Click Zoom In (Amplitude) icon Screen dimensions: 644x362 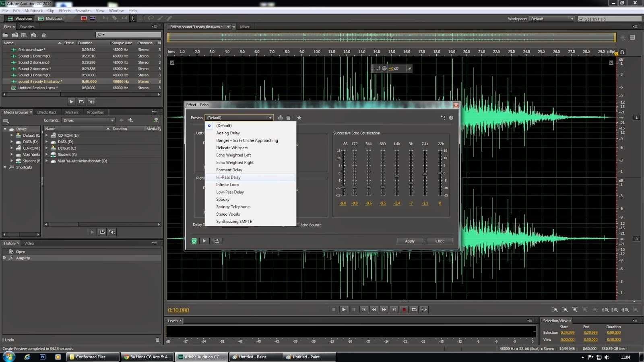click(x=555, y=310)
